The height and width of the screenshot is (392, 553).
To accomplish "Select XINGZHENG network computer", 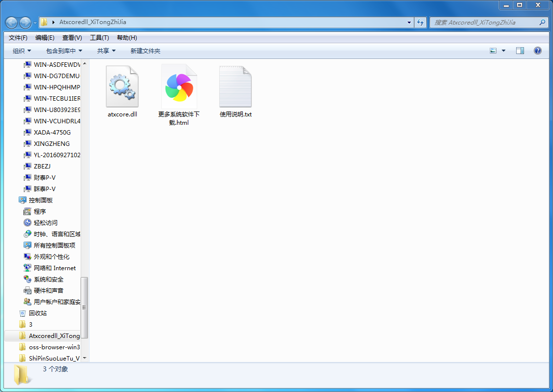I will 47,143.
